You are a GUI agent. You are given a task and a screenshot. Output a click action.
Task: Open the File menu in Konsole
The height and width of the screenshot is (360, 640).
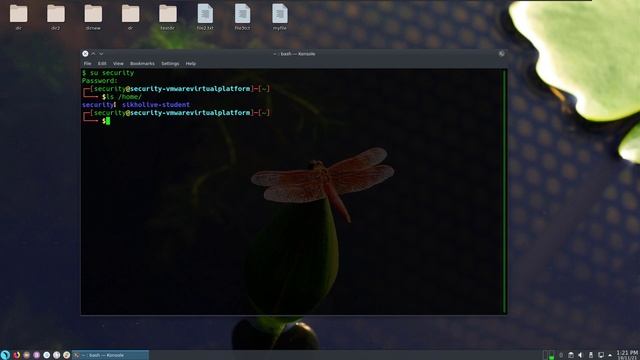coord(87,64)
